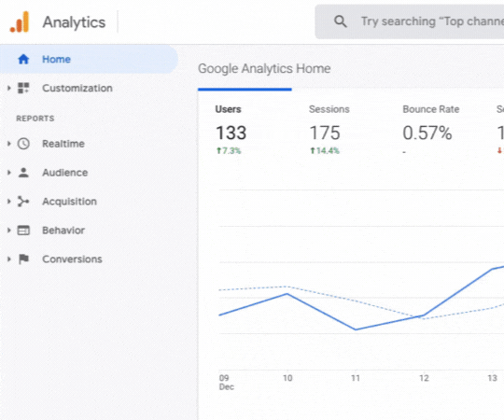
Task: Click the 14.4% sessions increase indicator
Action: [325, 150]
